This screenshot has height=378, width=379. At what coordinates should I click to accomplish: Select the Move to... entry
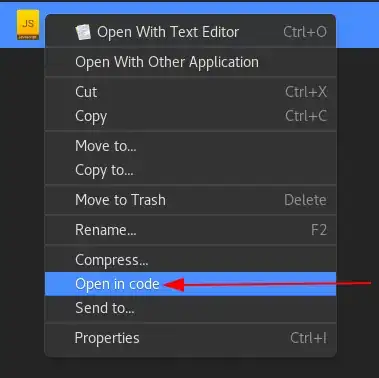[x=190, y=146]
